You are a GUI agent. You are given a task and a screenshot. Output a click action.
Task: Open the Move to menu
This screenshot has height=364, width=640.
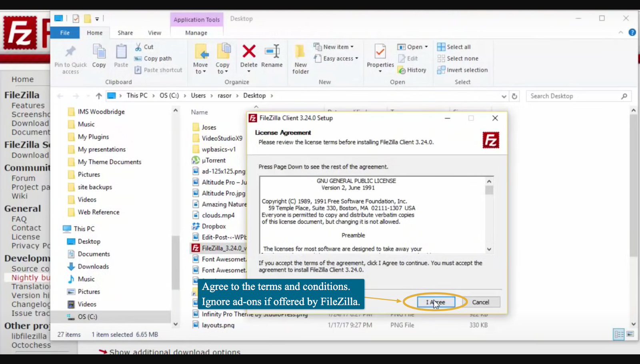coord(200,59)
